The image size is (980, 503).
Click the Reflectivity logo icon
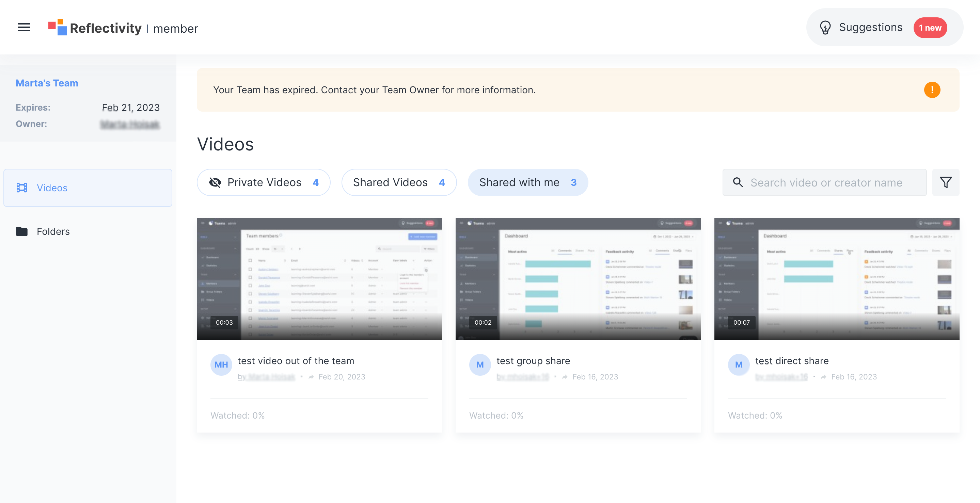(58, 27)
